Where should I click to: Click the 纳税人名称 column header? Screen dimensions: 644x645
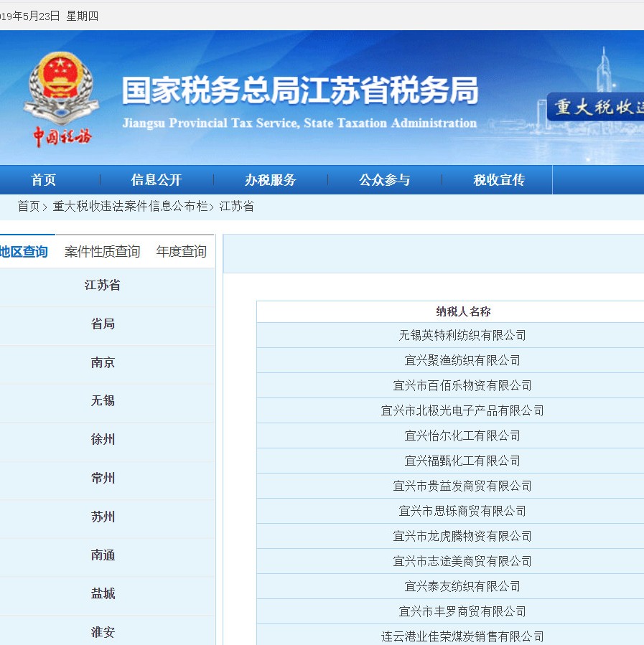(x=463, y=311)
